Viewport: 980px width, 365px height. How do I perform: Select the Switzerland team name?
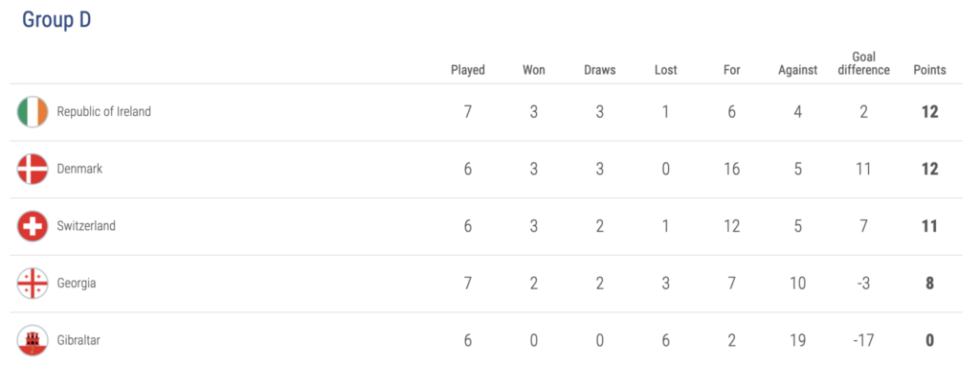pyautogui.click(x=86, y=226)
